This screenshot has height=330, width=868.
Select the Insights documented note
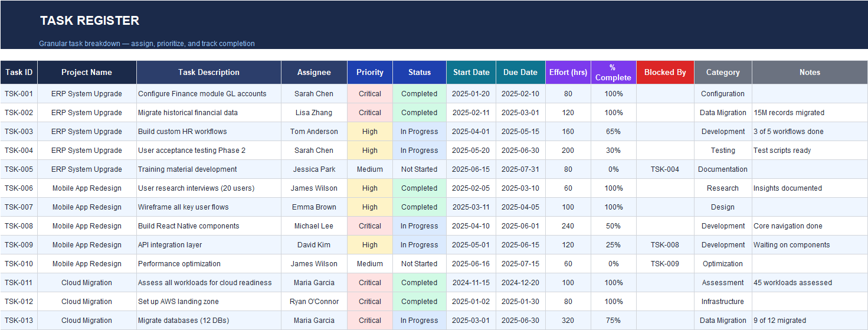click(x=810, y=188)
